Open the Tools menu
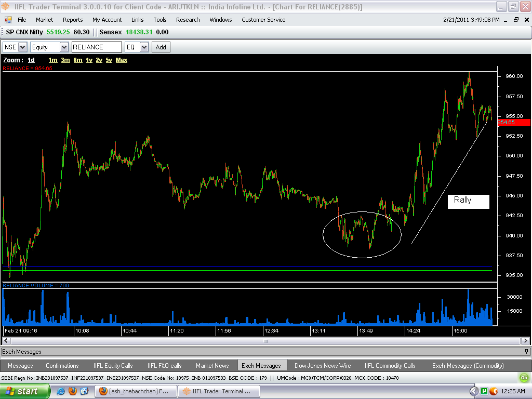 [x=160, y=20]
